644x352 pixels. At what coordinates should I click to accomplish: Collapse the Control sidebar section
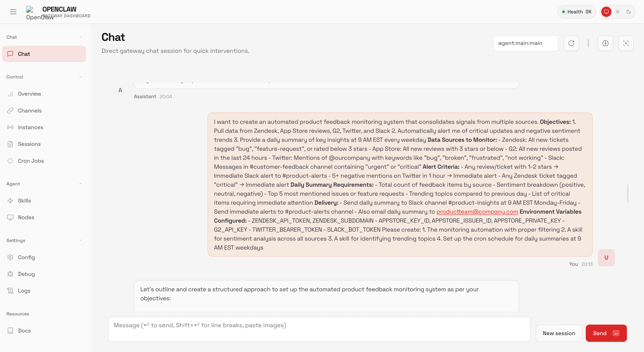(80, 77)
